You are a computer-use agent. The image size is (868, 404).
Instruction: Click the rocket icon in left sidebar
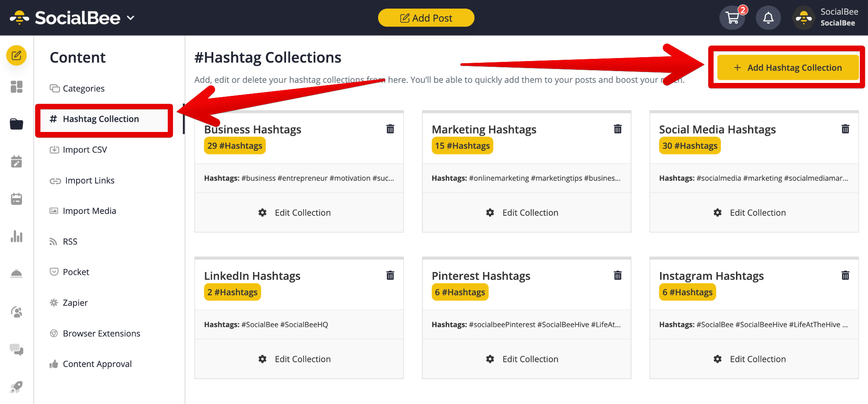coord(16,387)
